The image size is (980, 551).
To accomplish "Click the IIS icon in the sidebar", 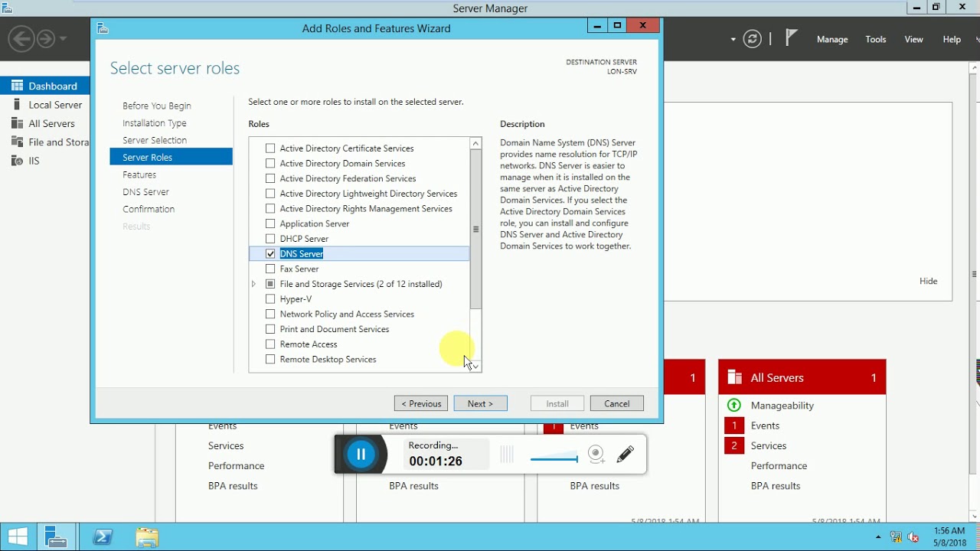I will [17, 161].
